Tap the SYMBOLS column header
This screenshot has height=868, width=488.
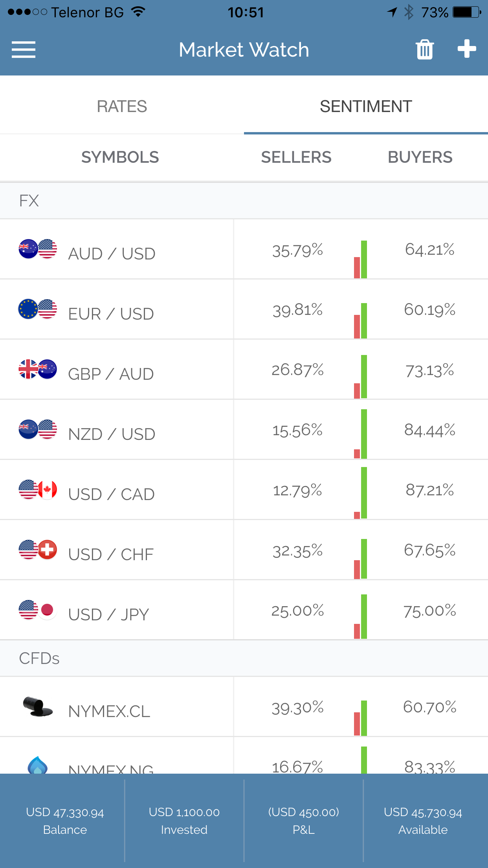[120, 157]
